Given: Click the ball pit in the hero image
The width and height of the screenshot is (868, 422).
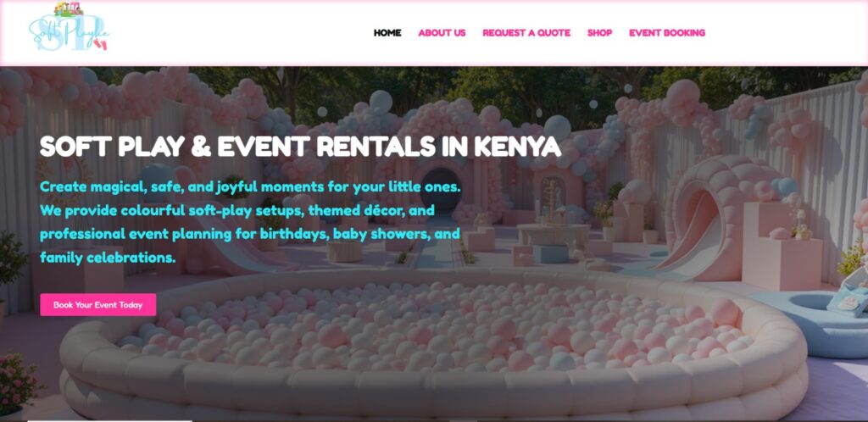Looking at the screenshot, I should tap(435, 343).
